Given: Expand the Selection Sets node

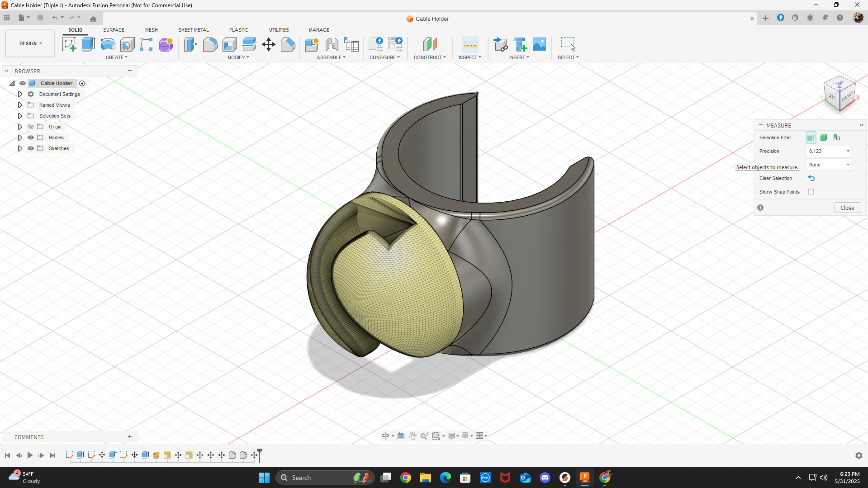Looking at the screenshot, I should click(x=20, y=116).
